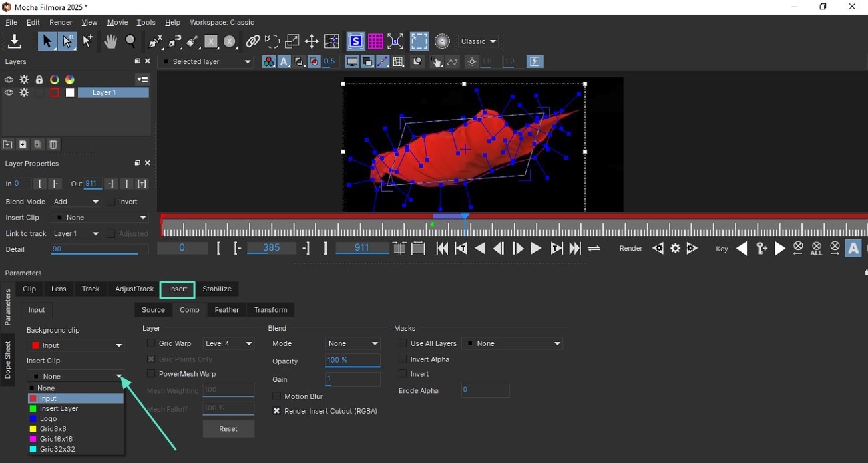This screenshot has width=868, height=463.
Task: Choose Insert Layer from dropdown list
Action: pos(75,408)
